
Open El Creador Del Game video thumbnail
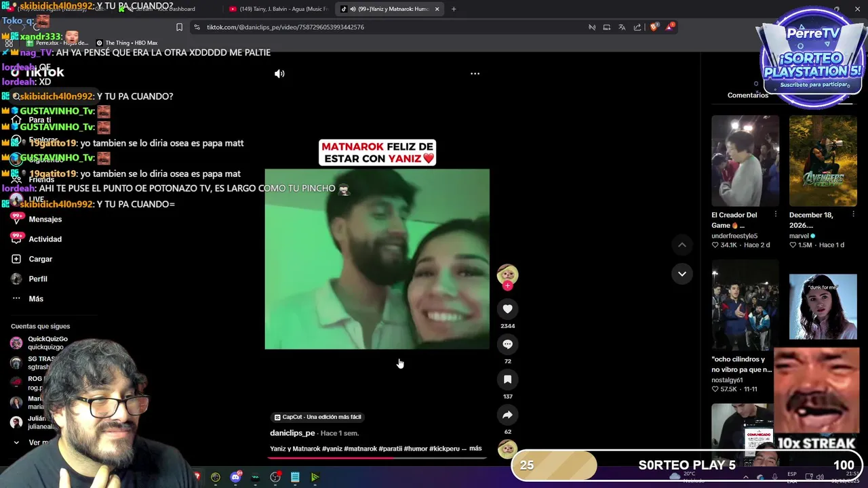(x=745, y=161)
